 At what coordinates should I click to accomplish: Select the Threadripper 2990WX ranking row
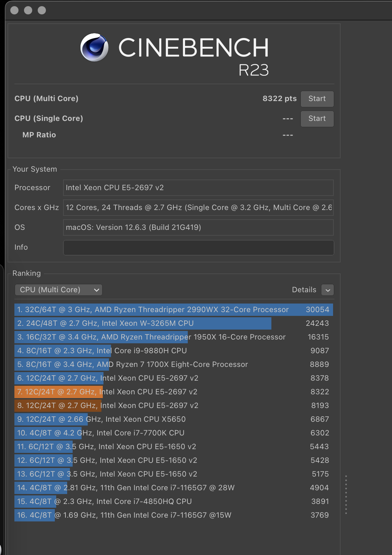click(174, 310)
